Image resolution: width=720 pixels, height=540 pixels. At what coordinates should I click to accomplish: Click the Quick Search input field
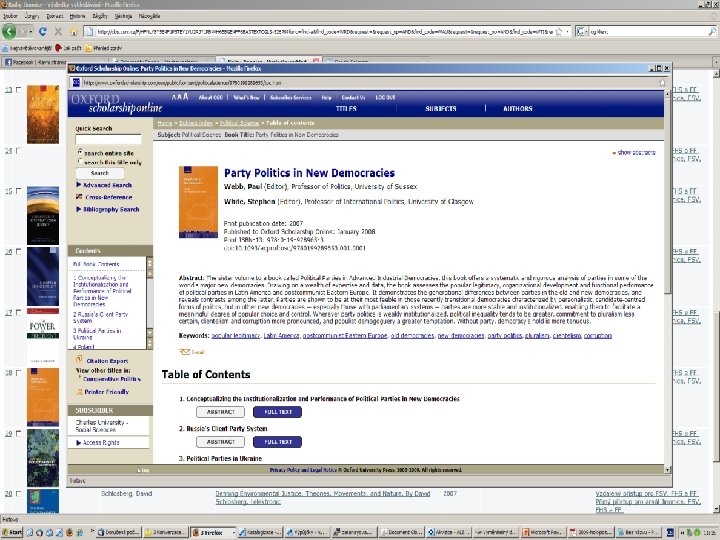(x=108, y=139)
